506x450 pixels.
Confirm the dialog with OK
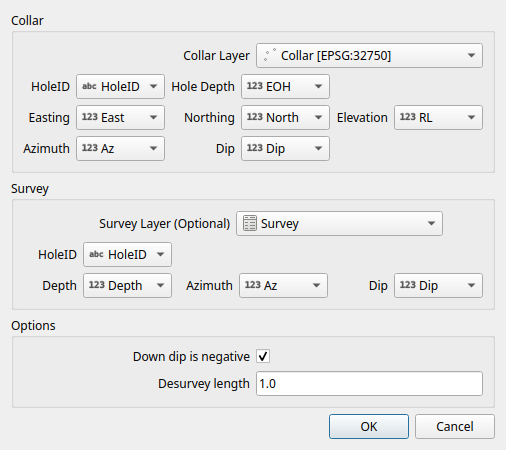369,426
